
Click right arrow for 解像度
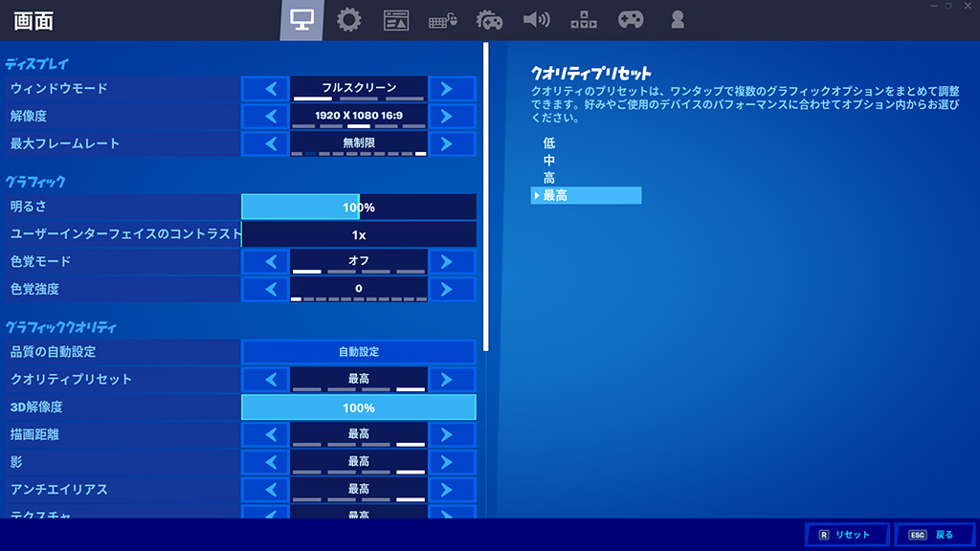(x=452, y=116)
